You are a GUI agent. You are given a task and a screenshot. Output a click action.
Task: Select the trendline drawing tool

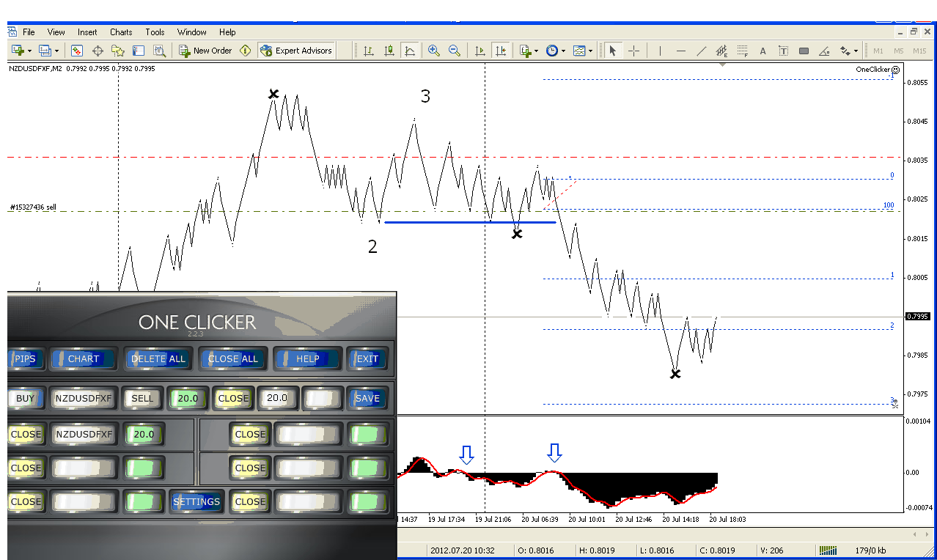701,51
